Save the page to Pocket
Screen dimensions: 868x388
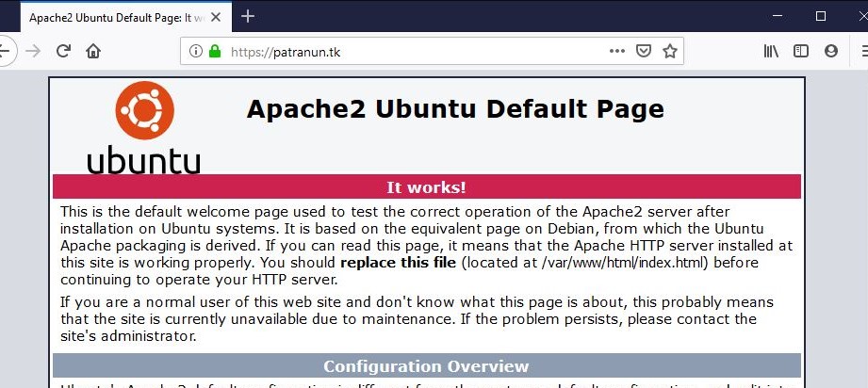[x=643, y=51]
